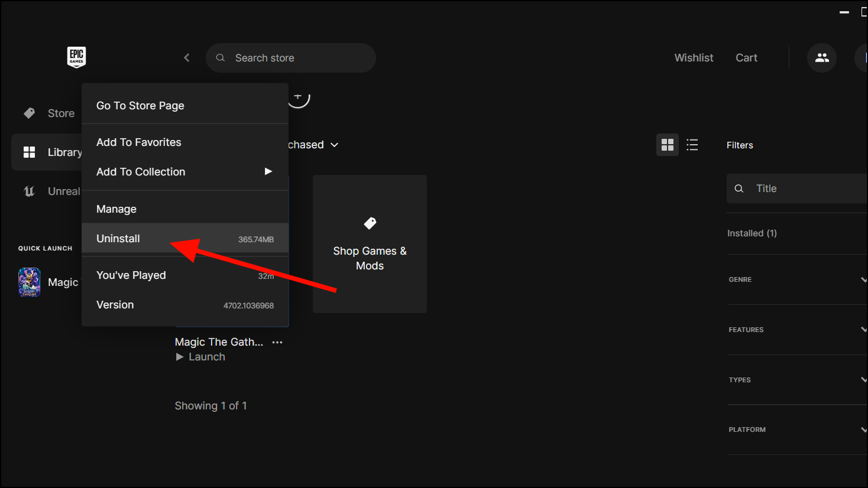Open Add To Collection submenu
This screenshot has width=868, height=488.
[185, 172]
